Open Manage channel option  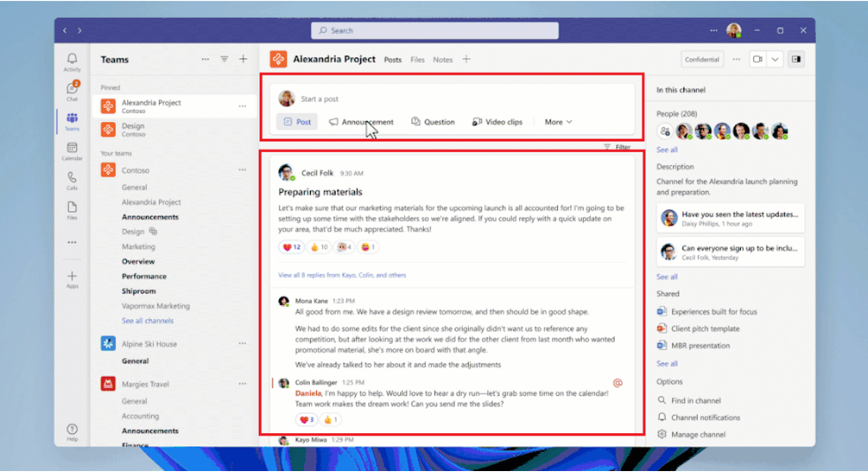[692, 435]
